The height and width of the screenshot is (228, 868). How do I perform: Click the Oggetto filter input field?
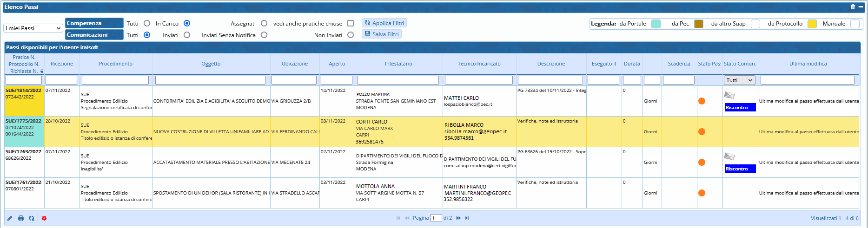pos(210,80)
